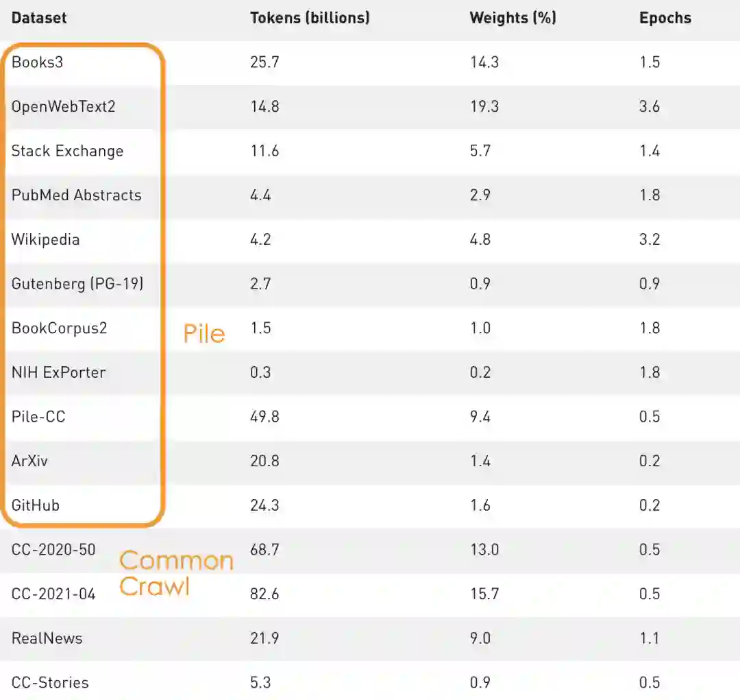Click the ArXiv dataset entry
The image size is (740, 700).
pos(29,461)
